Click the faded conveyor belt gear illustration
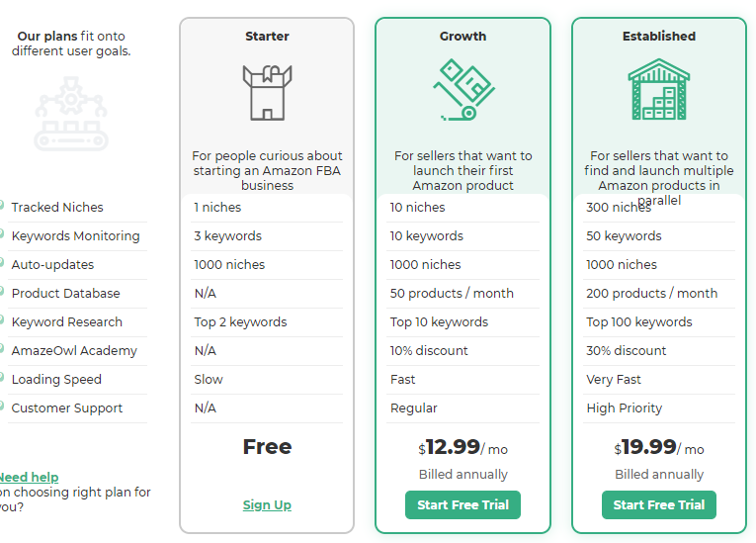The width and height of the screenshot is (756, 543). (71, 114)
